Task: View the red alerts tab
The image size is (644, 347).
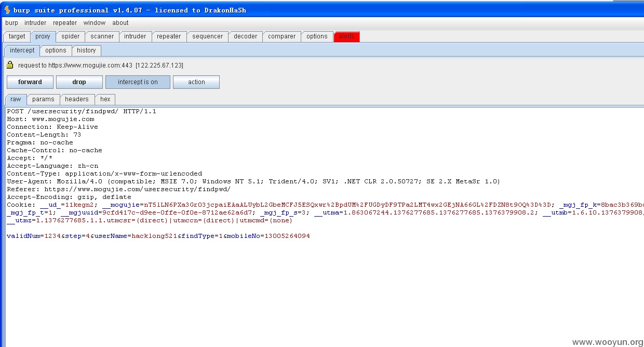Action: click(346, 36)
